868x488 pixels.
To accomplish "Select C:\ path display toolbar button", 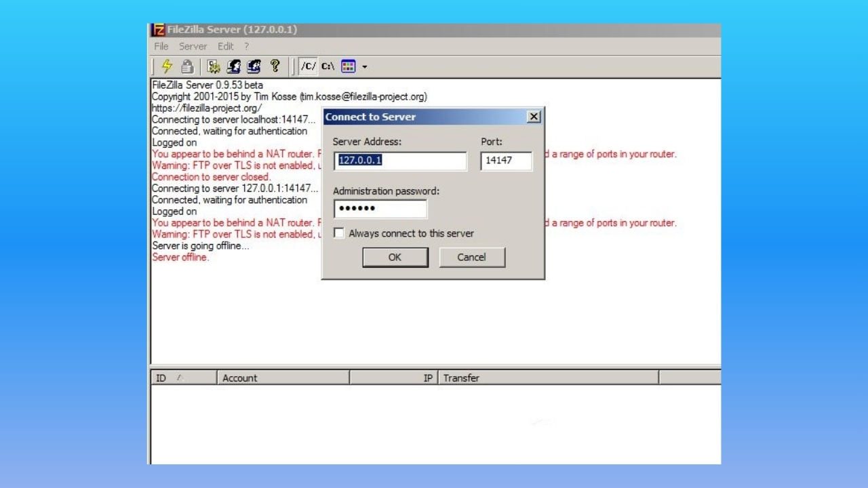I will click(328, 66).
